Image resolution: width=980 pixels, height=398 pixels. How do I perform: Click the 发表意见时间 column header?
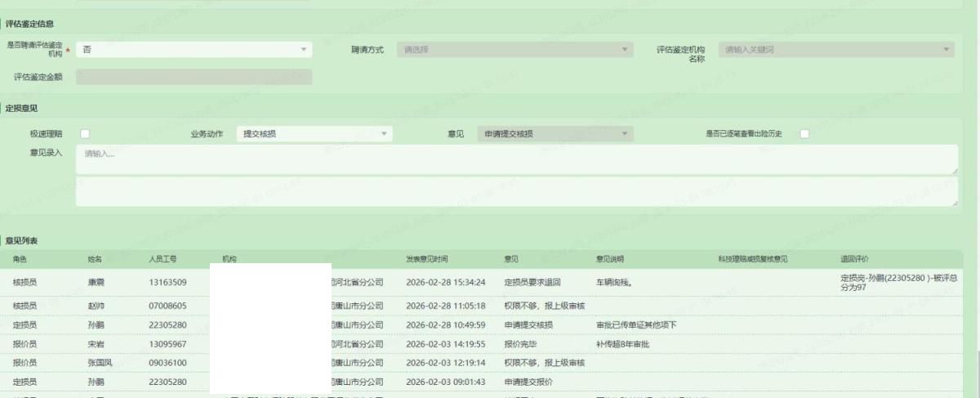(426, 259)
